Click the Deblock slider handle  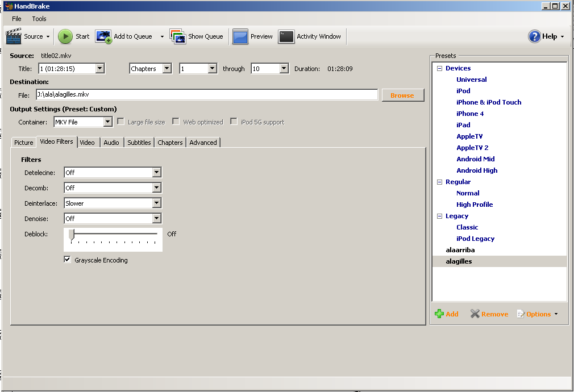pos(72,235)
